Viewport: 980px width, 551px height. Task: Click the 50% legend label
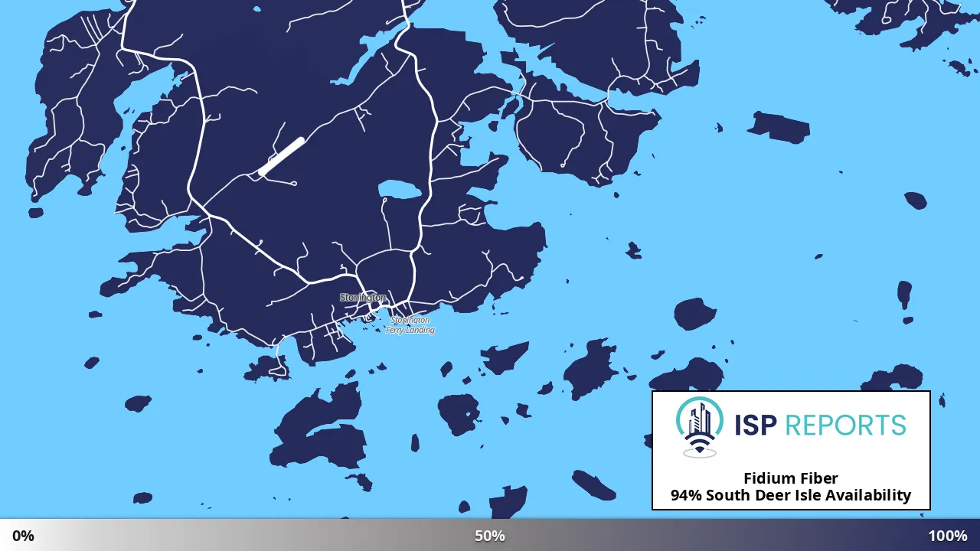coord(490,536)
